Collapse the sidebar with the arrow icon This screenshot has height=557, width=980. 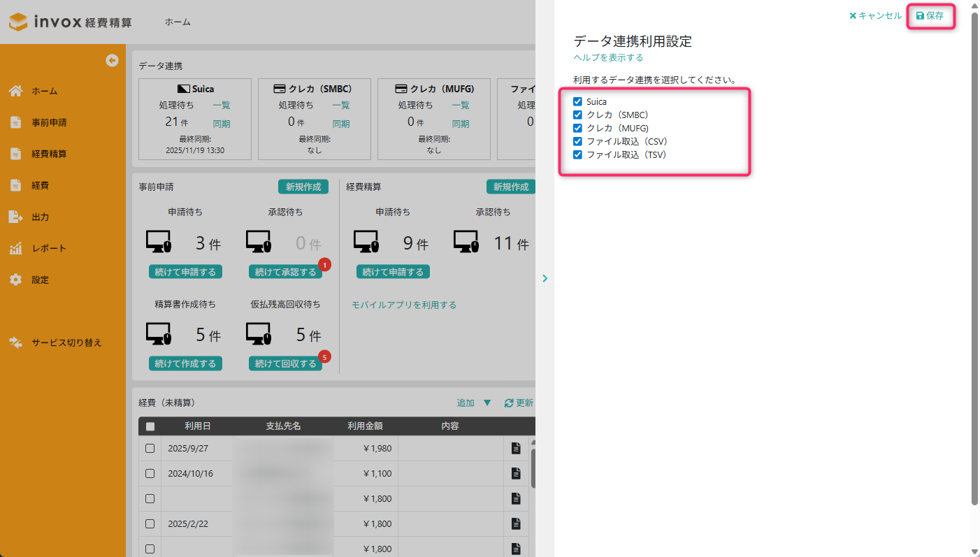112,61
